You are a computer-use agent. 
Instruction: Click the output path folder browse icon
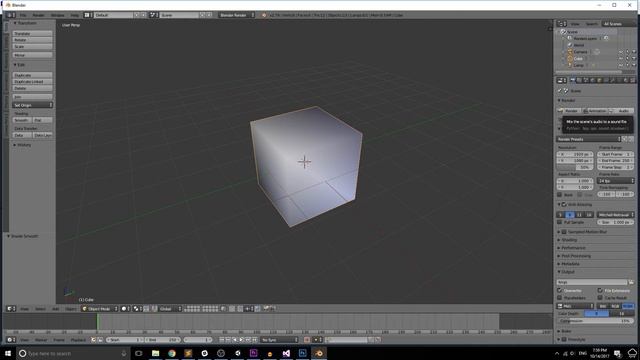click(631, 282)
